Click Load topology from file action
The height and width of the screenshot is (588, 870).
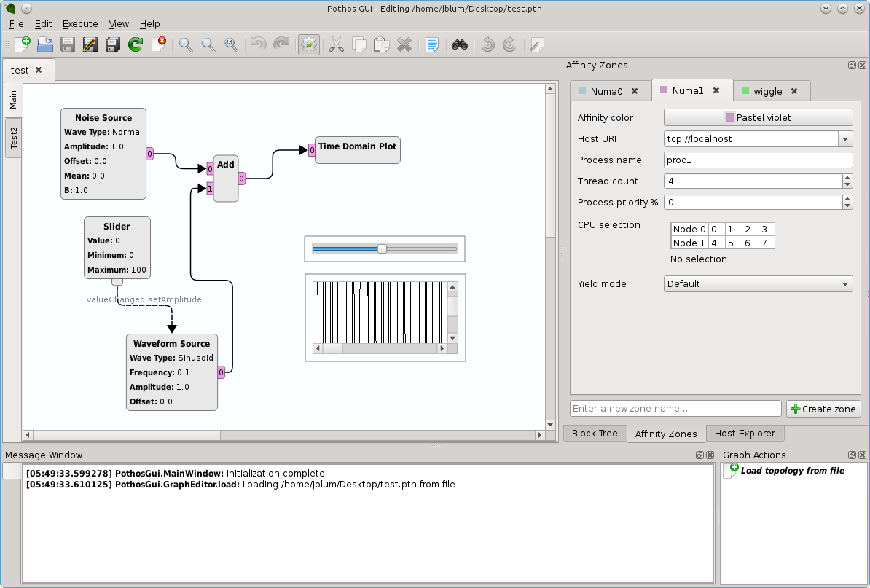792,471
